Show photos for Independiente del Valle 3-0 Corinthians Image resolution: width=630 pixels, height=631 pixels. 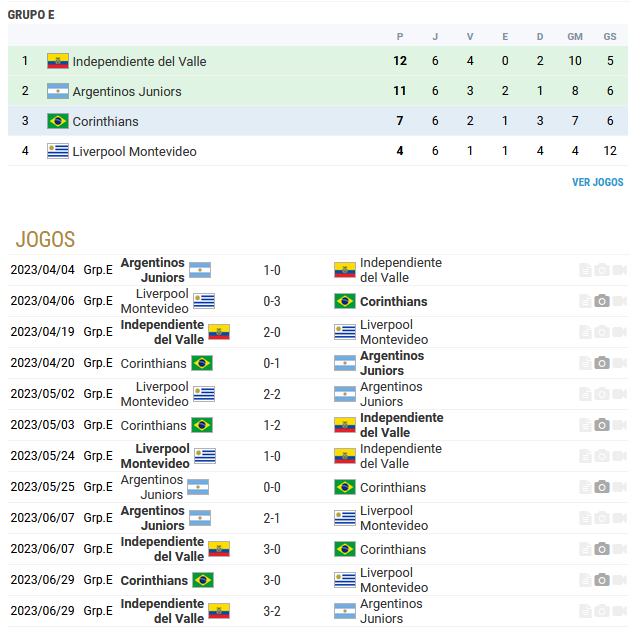click(602, 549)
